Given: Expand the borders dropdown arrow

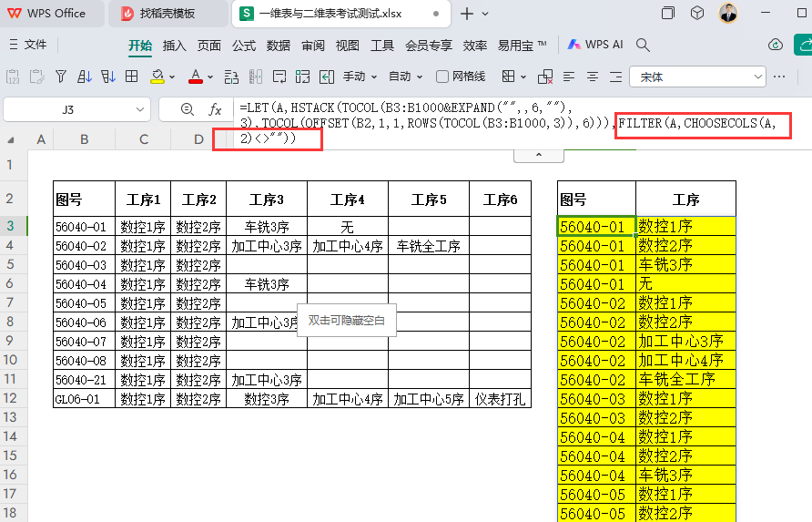Looking at the screenshot, I should (x=523, y=77).
